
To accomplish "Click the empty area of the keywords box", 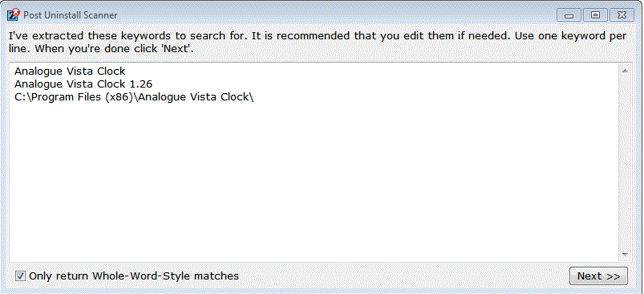I will 314,181.
